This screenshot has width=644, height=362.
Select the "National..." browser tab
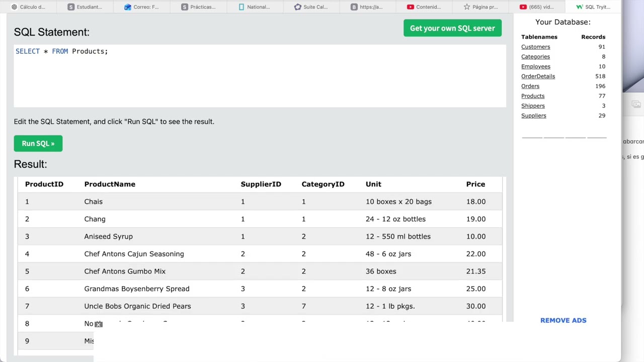click(x=256, y=7)
